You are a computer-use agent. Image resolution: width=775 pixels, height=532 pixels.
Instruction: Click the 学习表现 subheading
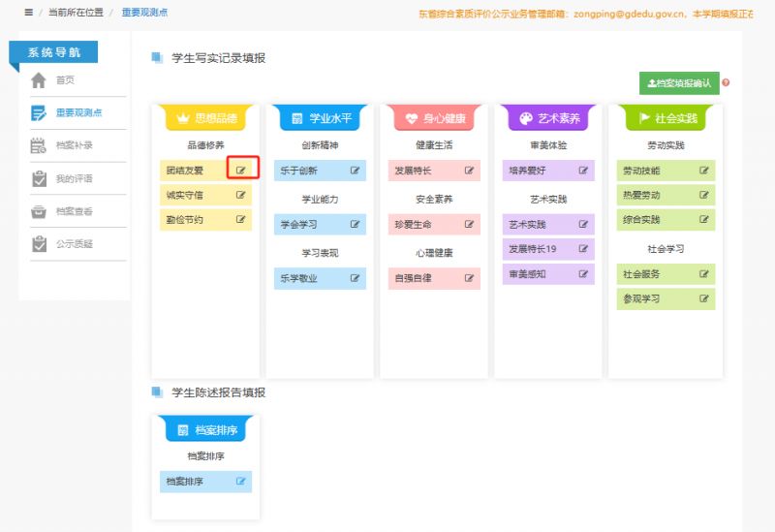(321, 253)
